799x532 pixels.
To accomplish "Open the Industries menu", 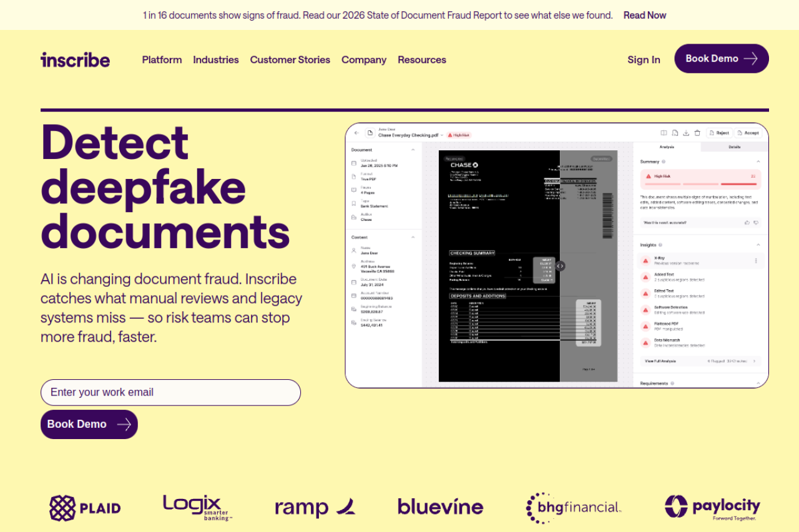I will [216, 60].
